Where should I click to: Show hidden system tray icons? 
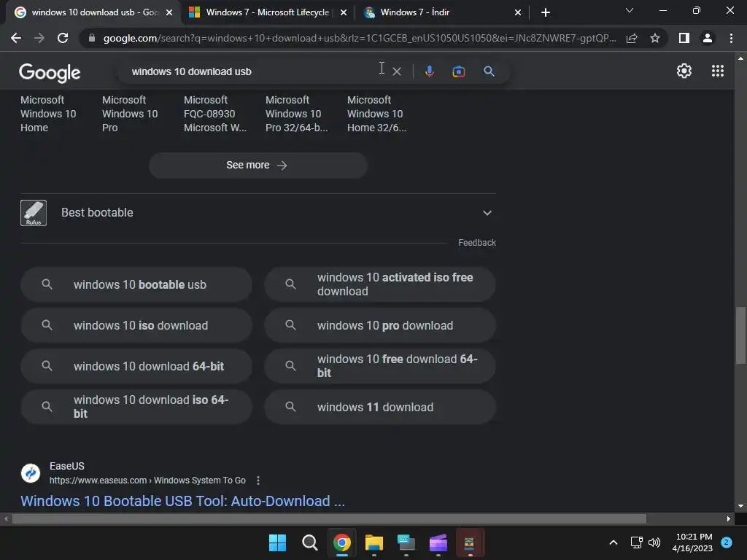[x=613, y=542]
